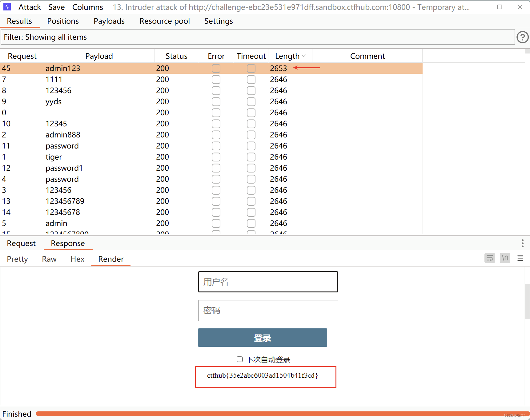Select the Render view tab

point(111,259)
